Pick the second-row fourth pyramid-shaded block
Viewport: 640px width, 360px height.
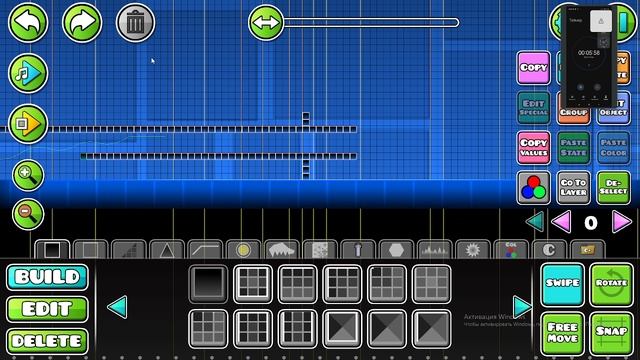[x=342, y=329]
